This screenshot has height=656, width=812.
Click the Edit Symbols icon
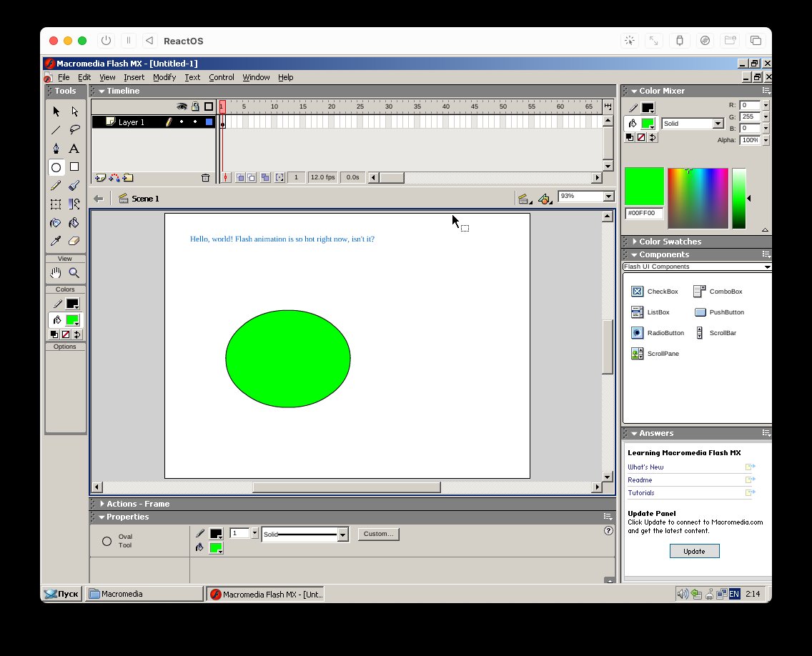coord(545,199)
